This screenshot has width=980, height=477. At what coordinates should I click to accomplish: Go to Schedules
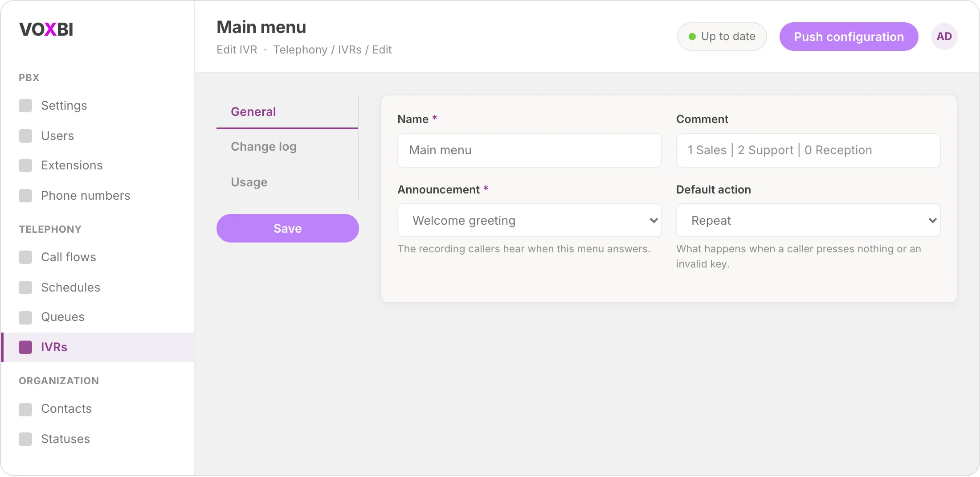point(98,288)
